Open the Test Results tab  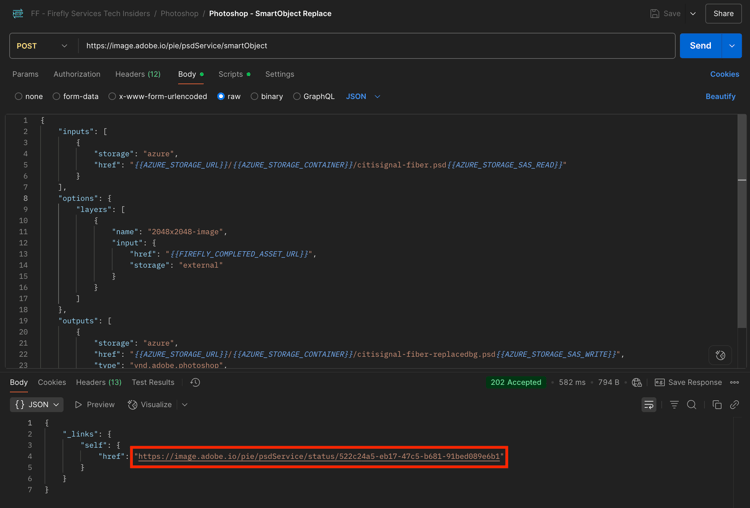point(153,382)
